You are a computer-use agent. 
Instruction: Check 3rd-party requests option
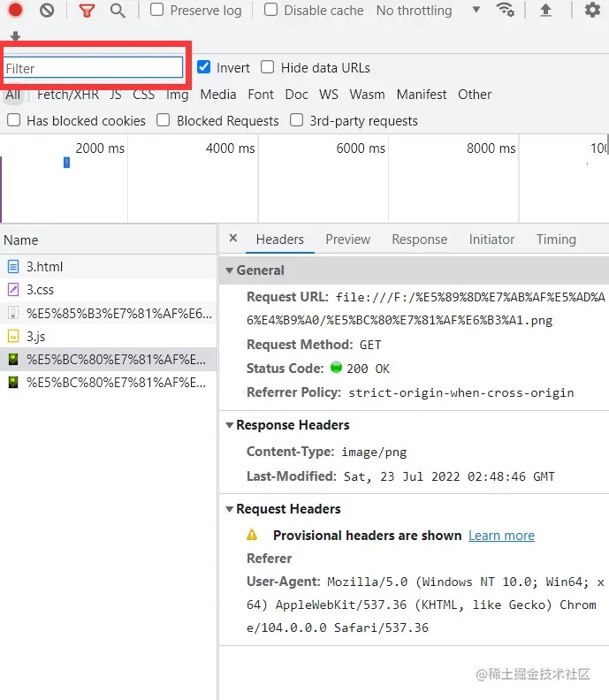[x=296, y=120]
